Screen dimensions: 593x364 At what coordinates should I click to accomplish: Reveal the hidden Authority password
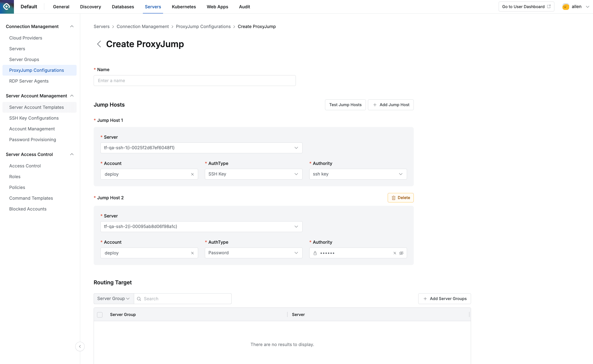402,253
